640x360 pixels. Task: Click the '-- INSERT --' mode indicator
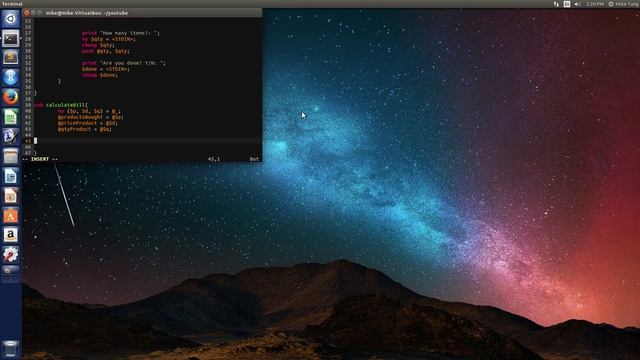click(40, 159)
